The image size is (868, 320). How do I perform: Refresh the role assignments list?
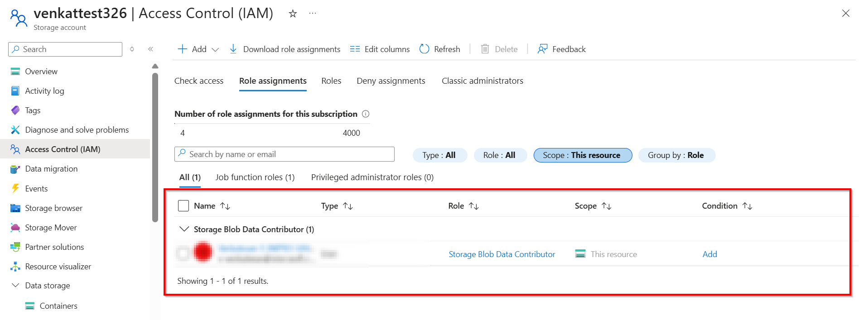[439, 49]
